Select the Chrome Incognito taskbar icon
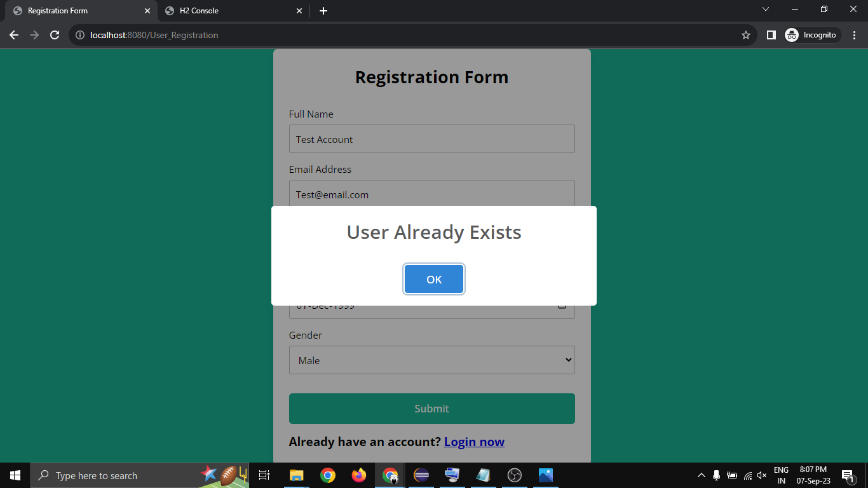Image resolution: width=868 pixels, height=488 pixels. point(390,475)
